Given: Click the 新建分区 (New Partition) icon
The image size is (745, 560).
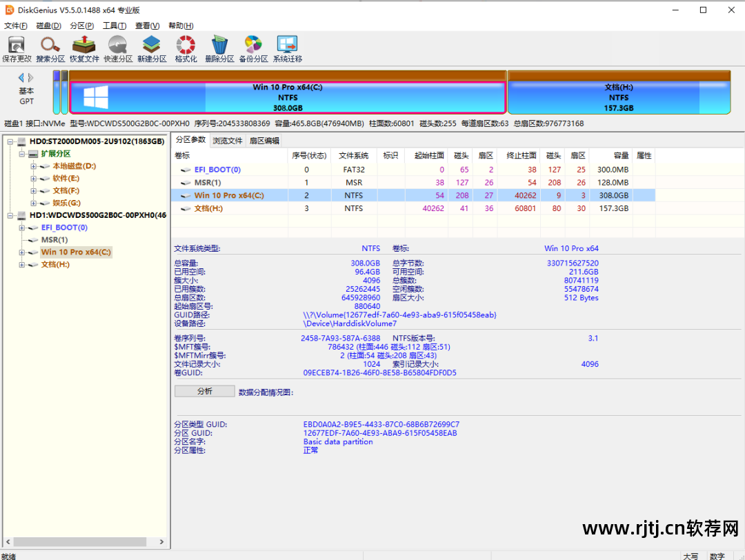Looking at the screenshot, I should [x=151, y=47].
